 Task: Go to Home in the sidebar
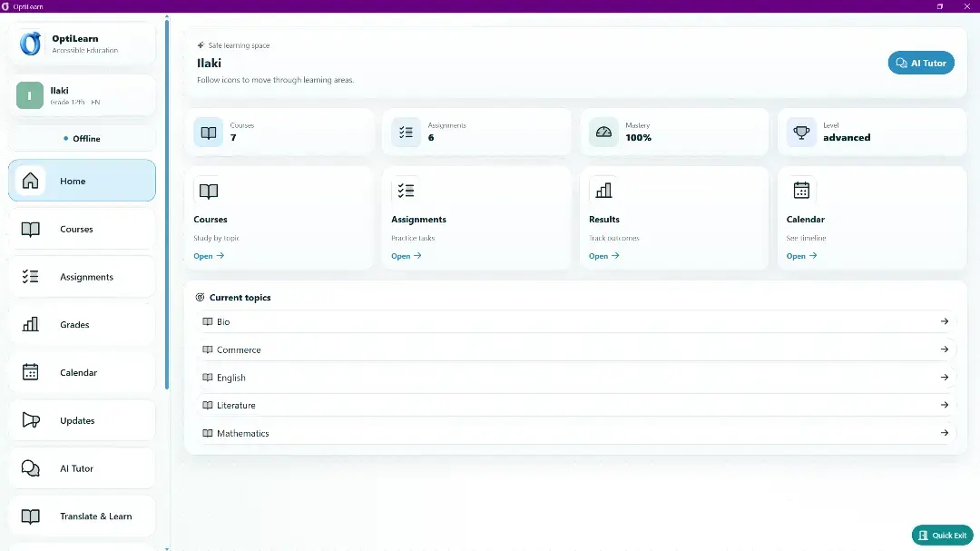coord(82,180)
